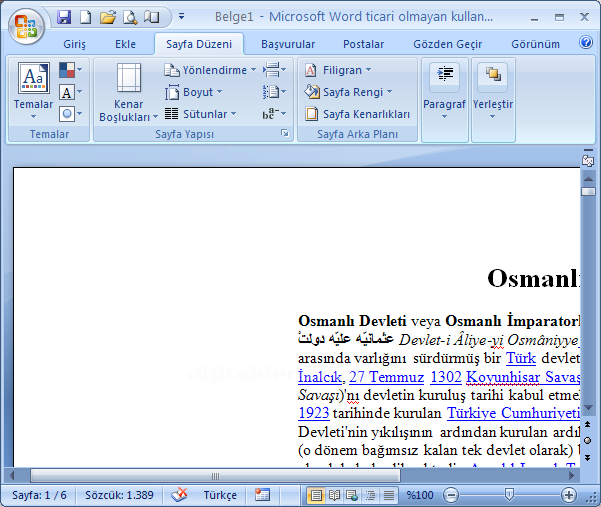Screen dimensions: 601x507
Task: Switch to Web Layout view
Action: pos(352,496)
